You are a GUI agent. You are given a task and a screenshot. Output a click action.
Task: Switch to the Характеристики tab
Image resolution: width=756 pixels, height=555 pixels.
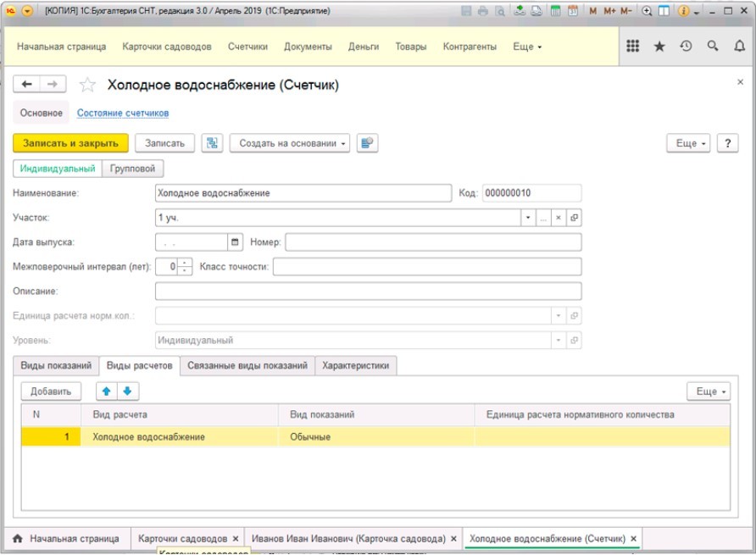click(355, 366)
